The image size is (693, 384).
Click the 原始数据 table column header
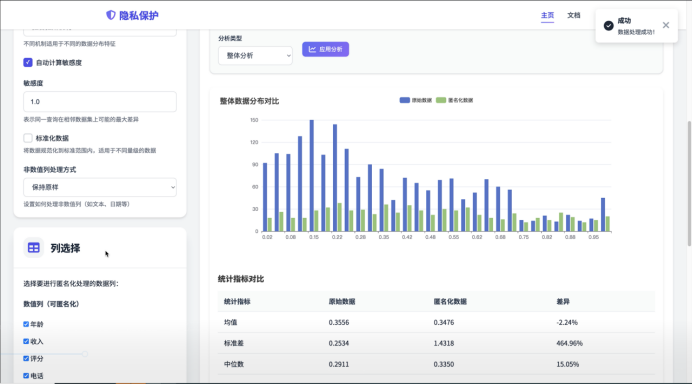tap(342, 301)
